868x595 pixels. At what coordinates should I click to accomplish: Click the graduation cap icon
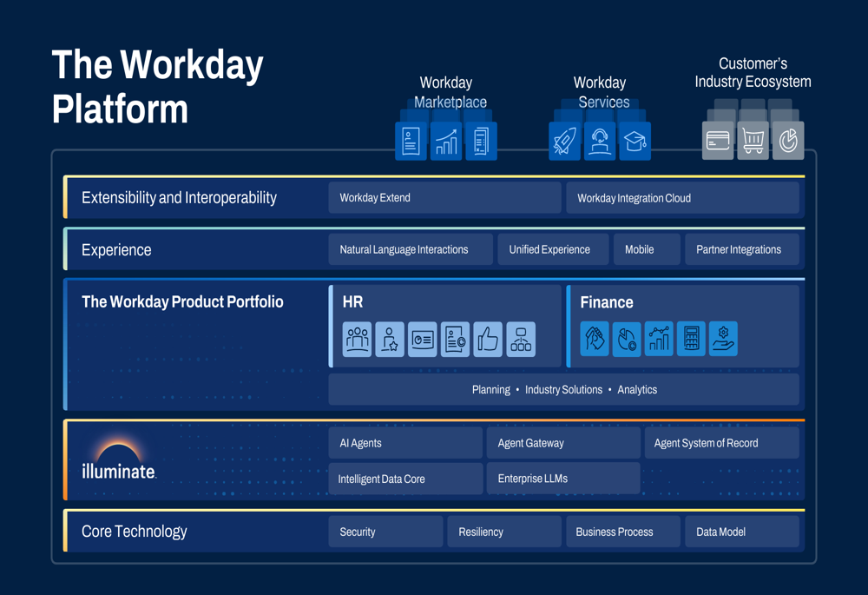pyautogui.click(x=635, y=142)
